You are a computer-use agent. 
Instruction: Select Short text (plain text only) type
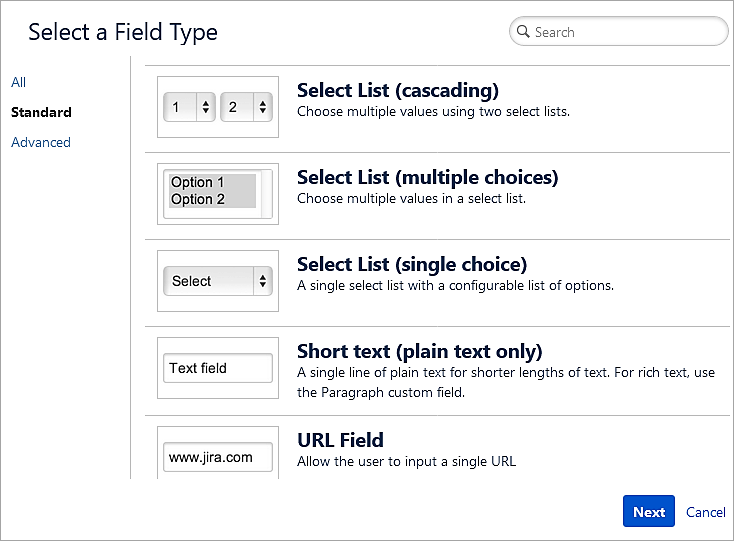419,351
